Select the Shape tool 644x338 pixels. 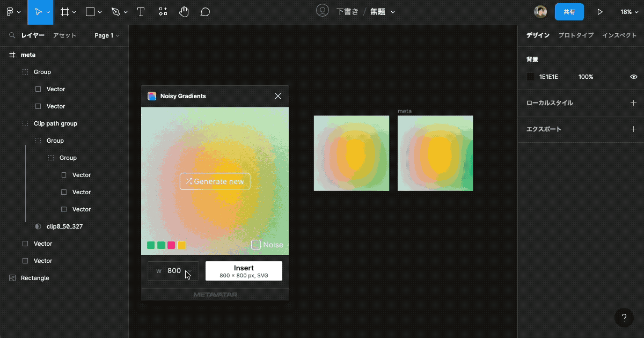click(89, 11)
